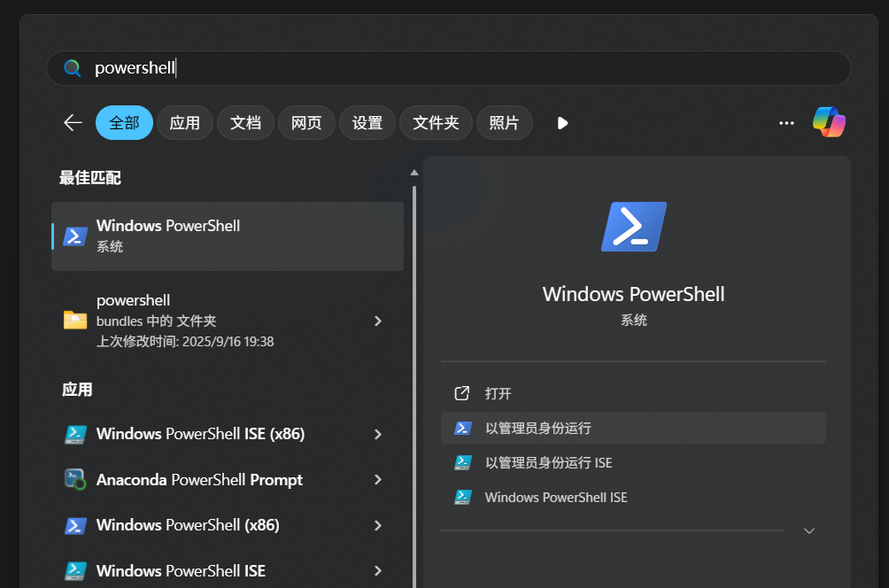
Task: Expand Windows PowerShell (x86) chevron
Action: [x=378, y=525]
